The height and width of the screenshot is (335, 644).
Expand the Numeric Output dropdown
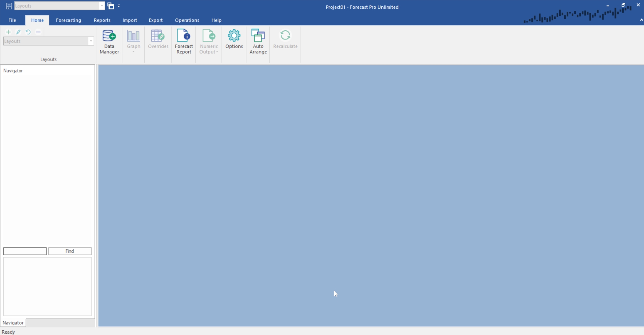pyautogui.click(x=217, y=52)
